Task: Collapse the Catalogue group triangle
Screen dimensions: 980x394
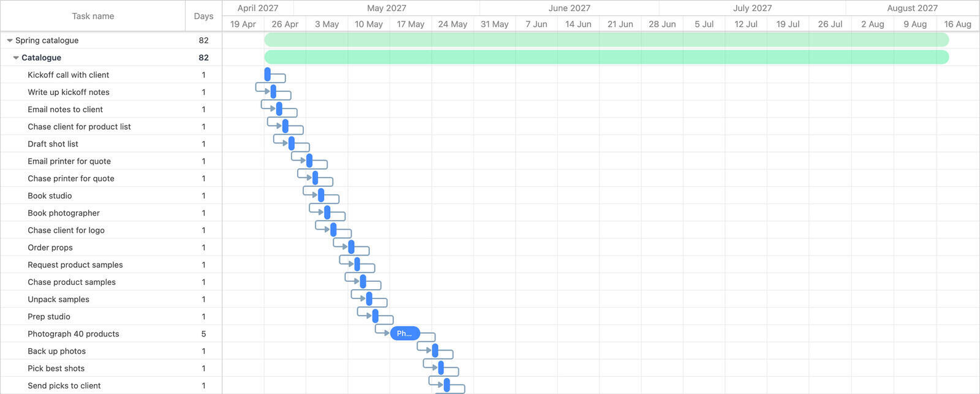Action: click(x=16, y=58)
